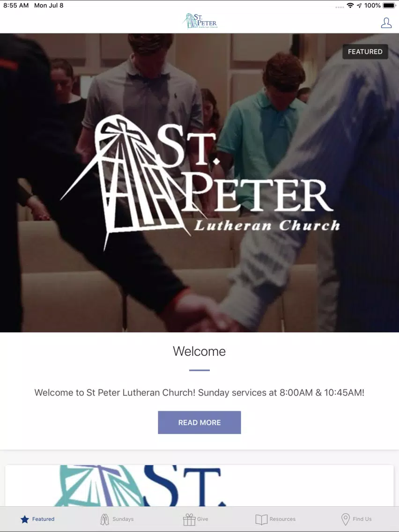399x532 pixels.
Task: Tap the Welcome heading
Action: [199, 351]
